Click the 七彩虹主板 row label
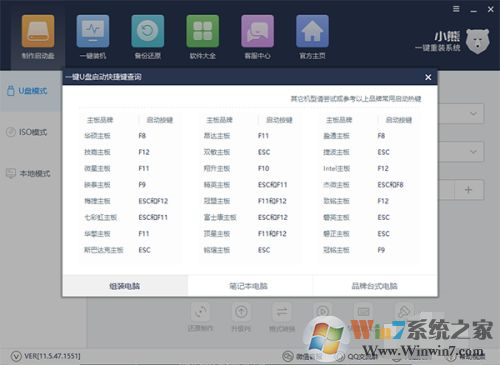 pos(100,217)
